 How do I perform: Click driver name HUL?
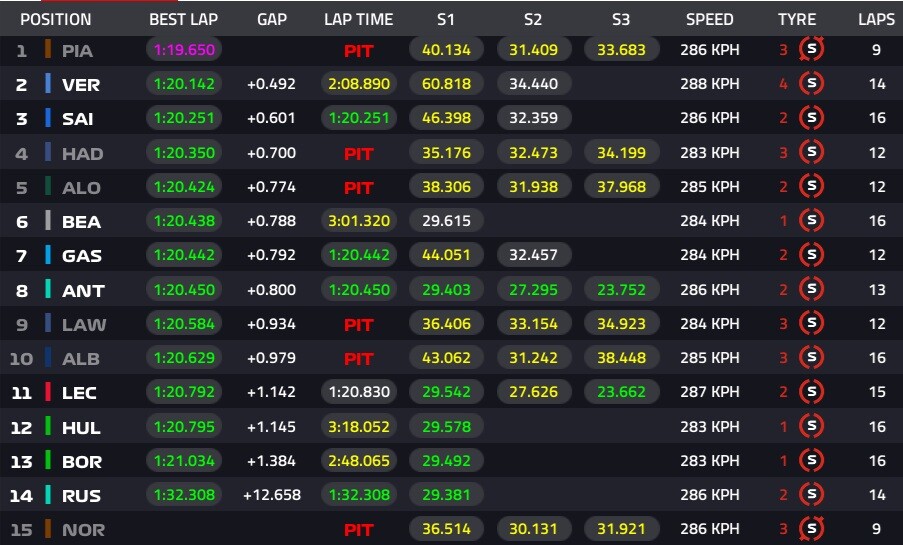click(81, 427)
